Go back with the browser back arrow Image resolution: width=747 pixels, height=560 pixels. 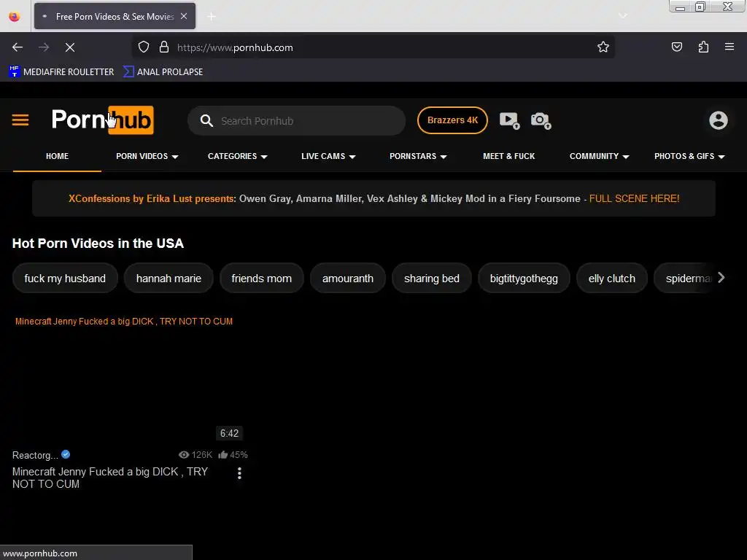18,47
